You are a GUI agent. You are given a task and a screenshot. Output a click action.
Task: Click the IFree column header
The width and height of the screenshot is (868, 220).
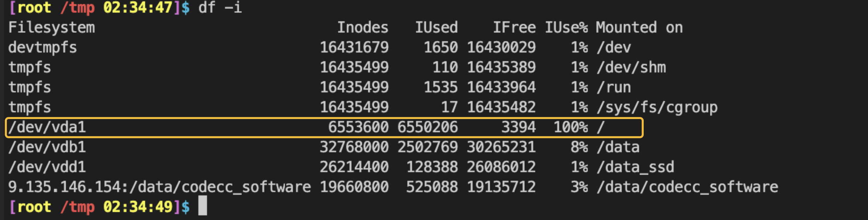tap(514, 28)
